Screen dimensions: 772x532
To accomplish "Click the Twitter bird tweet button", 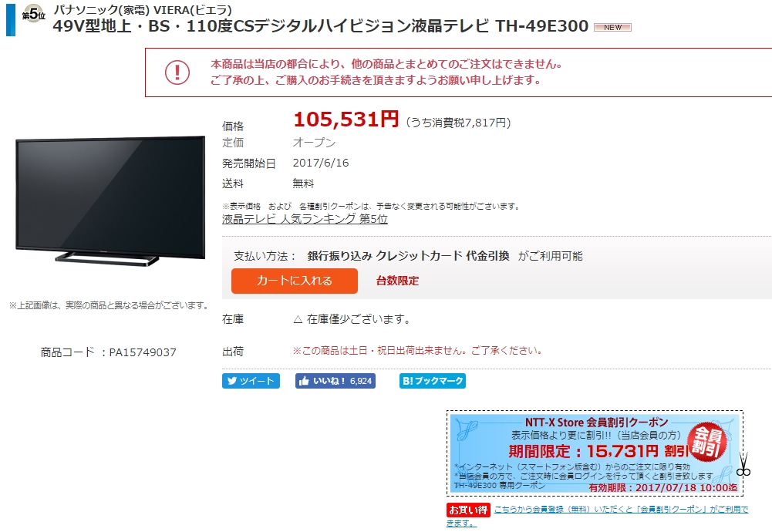I will coord(251,381).
